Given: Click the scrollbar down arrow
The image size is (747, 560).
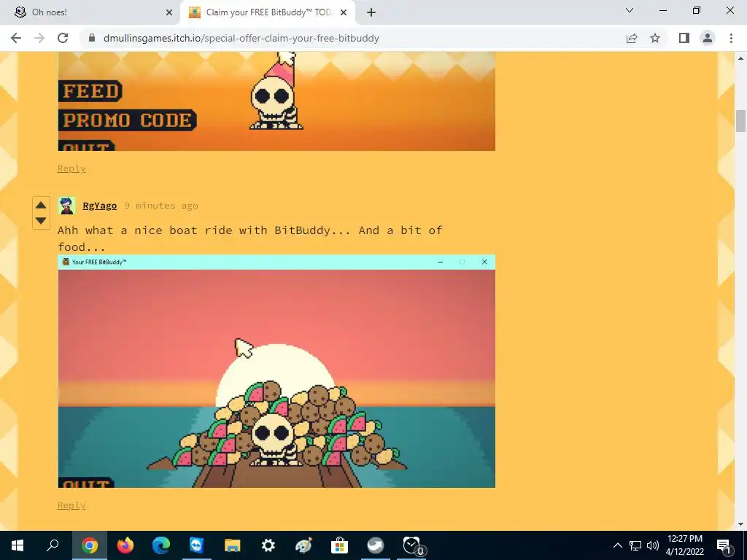Looking at the screenshot, I should [740, 524].
